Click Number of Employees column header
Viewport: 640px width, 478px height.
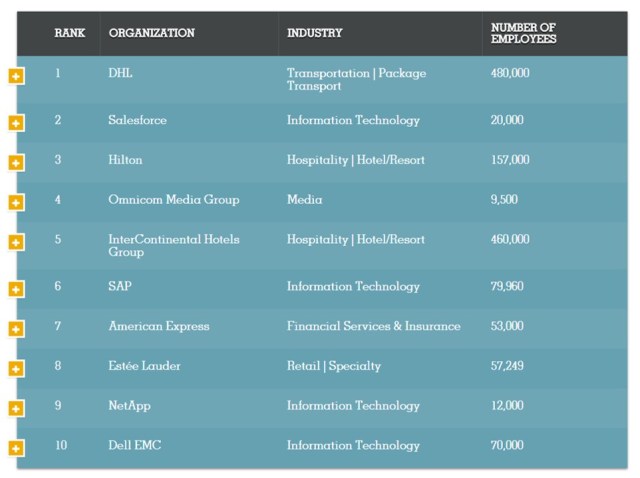click(x=523, y=33)
